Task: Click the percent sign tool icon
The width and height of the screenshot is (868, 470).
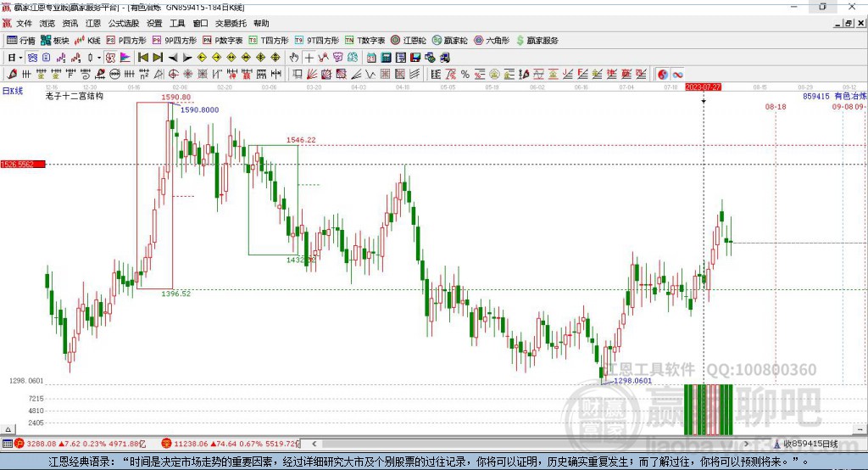Action: pos(465,75)
